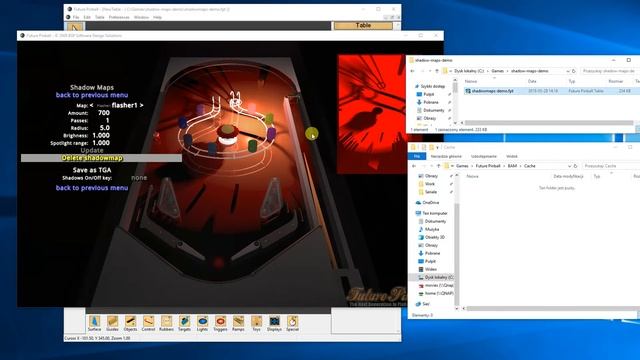Click Typ column header in shadow-maps-demo window
Viewport: 640px width, 360px height.
tap(572, 81)
